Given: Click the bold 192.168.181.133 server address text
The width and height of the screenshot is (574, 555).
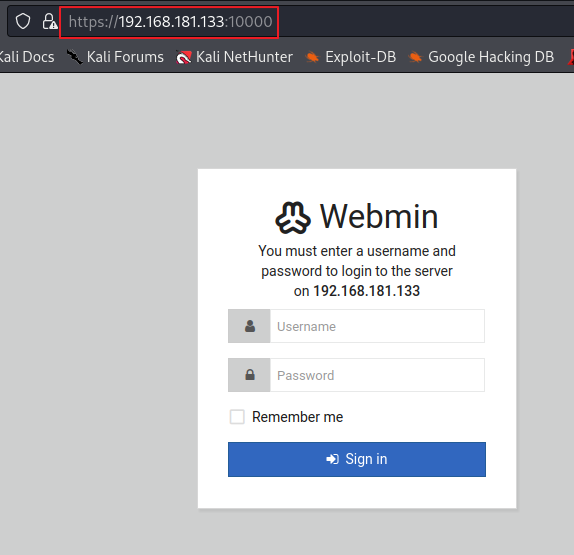Looking at the screenshot, I should click(366, 291).
